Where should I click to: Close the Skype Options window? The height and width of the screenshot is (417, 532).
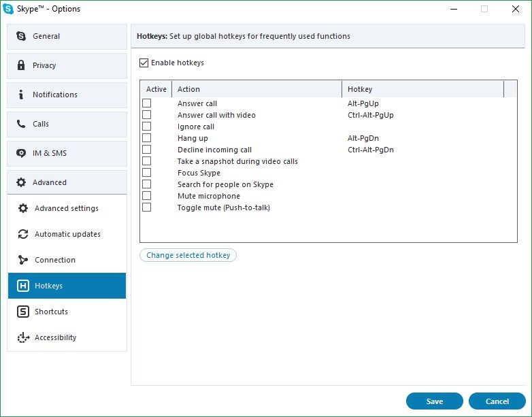click(x=516, y=9)
